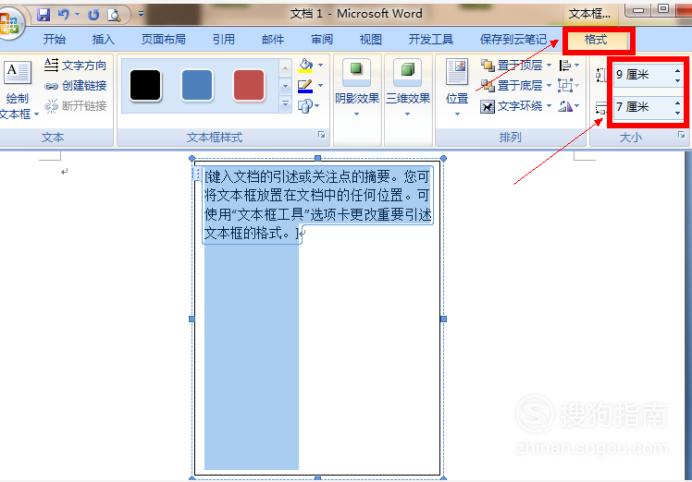
Task: Select the 格式 tab
Action: 598,40
